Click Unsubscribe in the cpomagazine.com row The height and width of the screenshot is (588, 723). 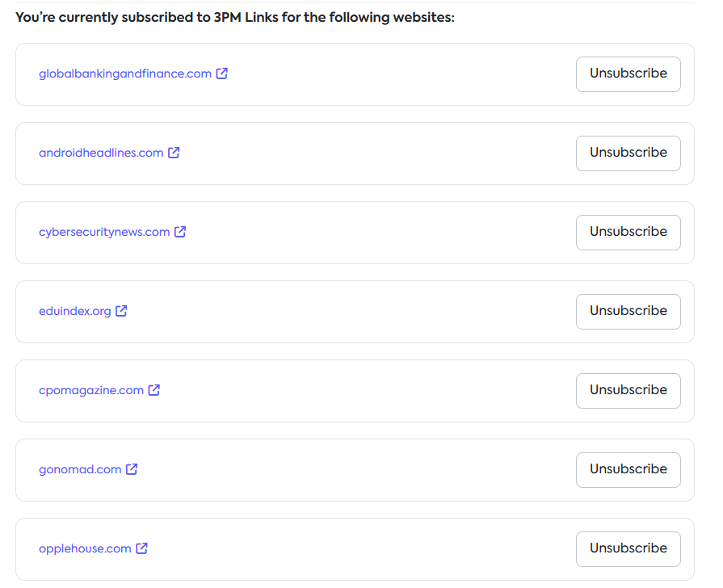(x=628, y=390)
